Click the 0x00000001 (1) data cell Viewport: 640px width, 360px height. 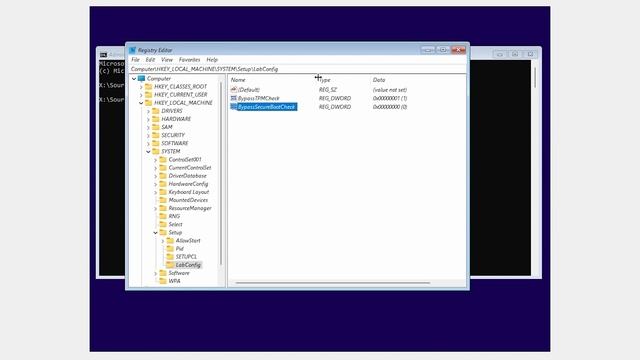tap(390, 98)
